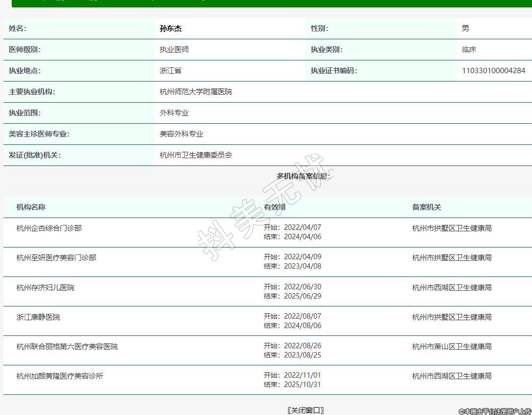
Task: Click the 杭州市萧山区卫生健康局 filing authority
Action: click(451, 347)
